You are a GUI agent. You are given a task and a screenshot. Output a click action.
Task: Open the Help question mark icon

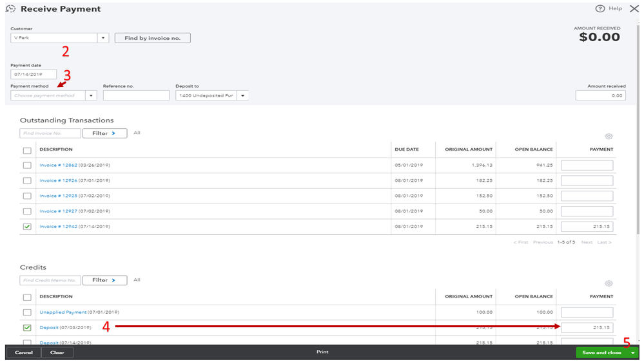[x=600, y=9]
